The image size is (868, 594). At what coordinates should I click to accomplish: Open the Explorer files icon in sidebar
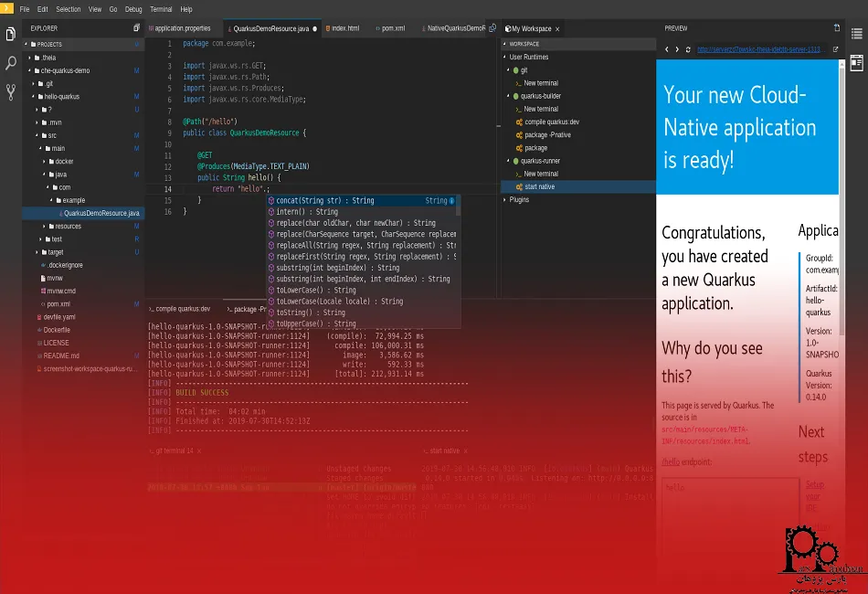click(x=11, y=35)
